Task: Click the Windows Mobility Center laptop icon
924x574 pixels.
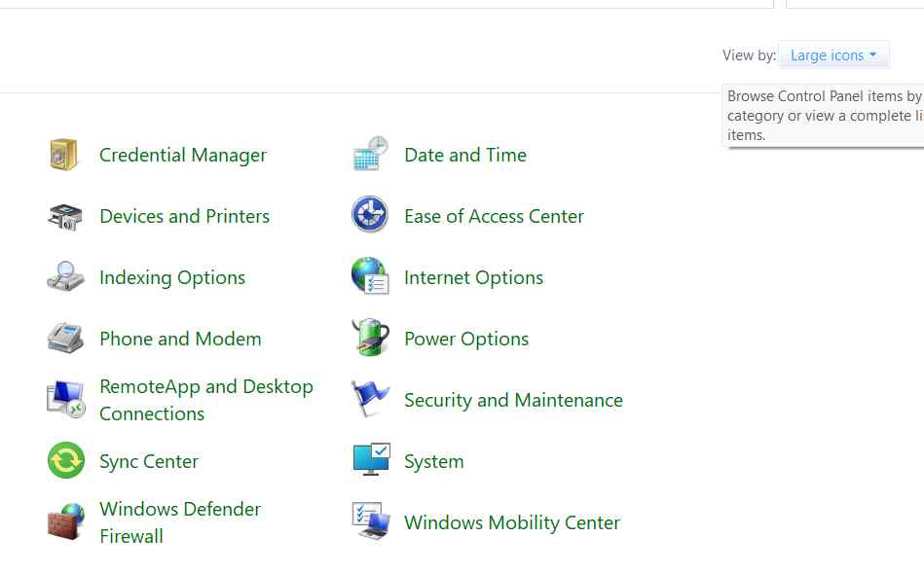Action: (371, 521)
